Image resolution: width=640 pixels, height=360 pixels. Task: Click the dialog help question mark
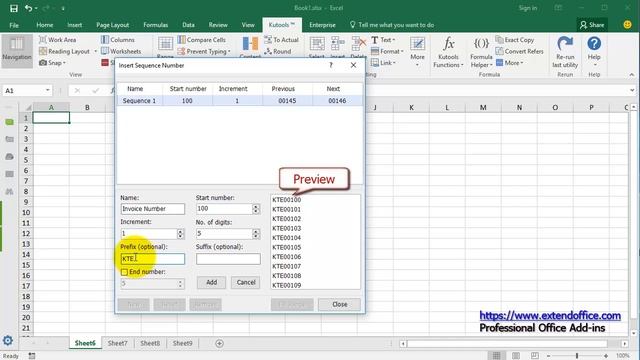[331, 65]
